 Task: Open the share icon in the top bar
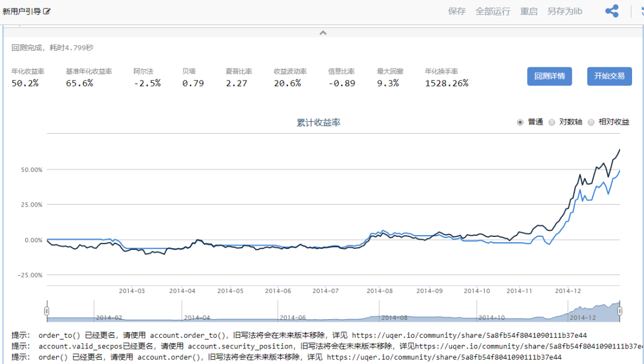pos(611,11)
